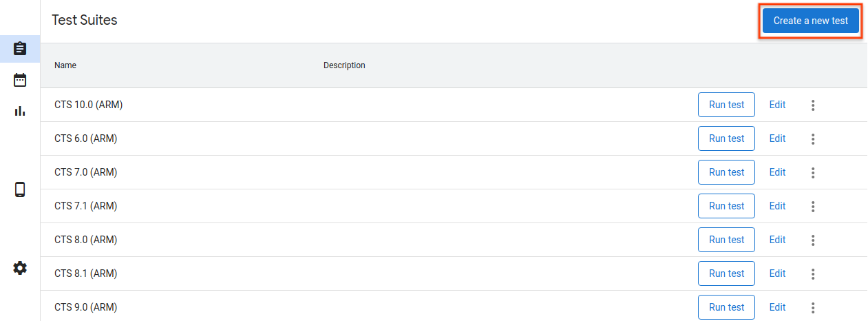The height and width of the screenshot is (321, 868).
Task: Open the test results bar chart icon
Action: pos(20,111)
